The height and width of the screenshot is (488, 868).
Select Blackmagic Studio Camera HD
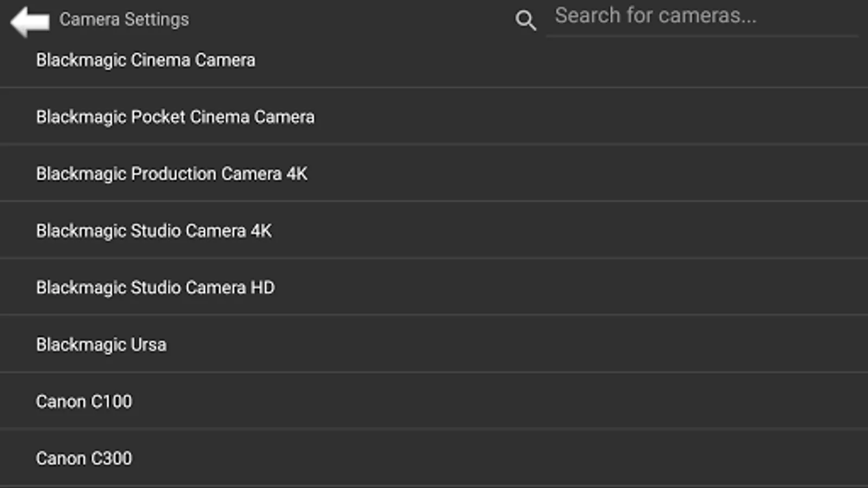click(x=155, y=288)
